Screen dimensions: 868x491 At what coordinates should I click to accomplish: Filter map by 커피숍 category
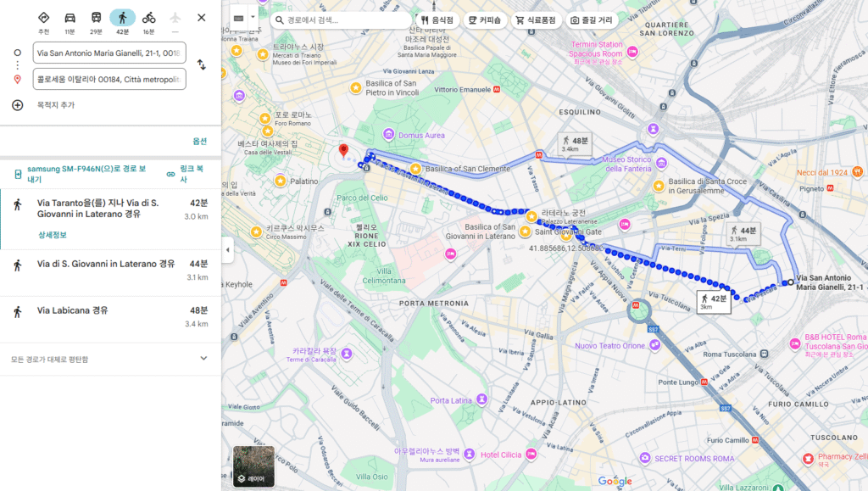485,20
